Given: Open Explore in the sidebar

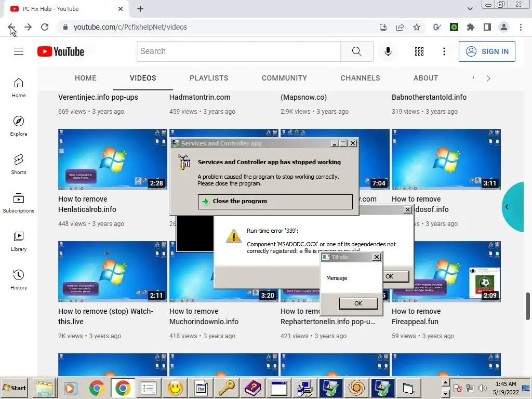Looking at the screenshot, I should click(19, 126).
